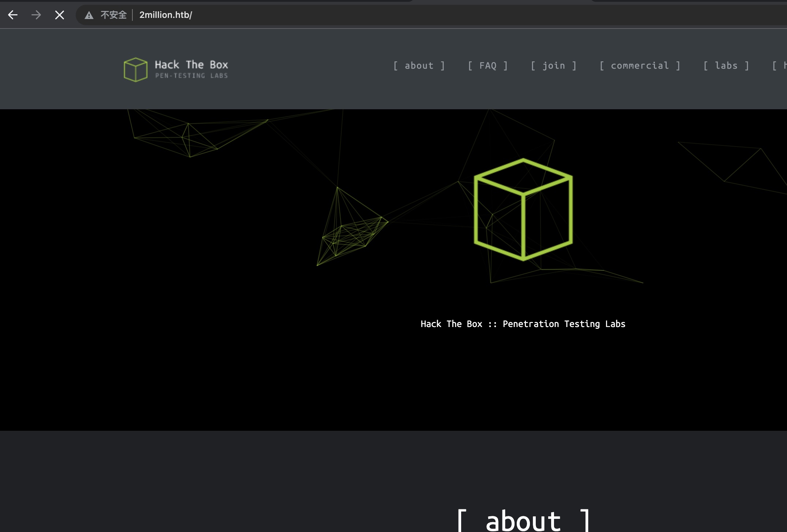Click the small cube logo in header
The height and width of the screenshot is (532, 787).
(136, 69)
